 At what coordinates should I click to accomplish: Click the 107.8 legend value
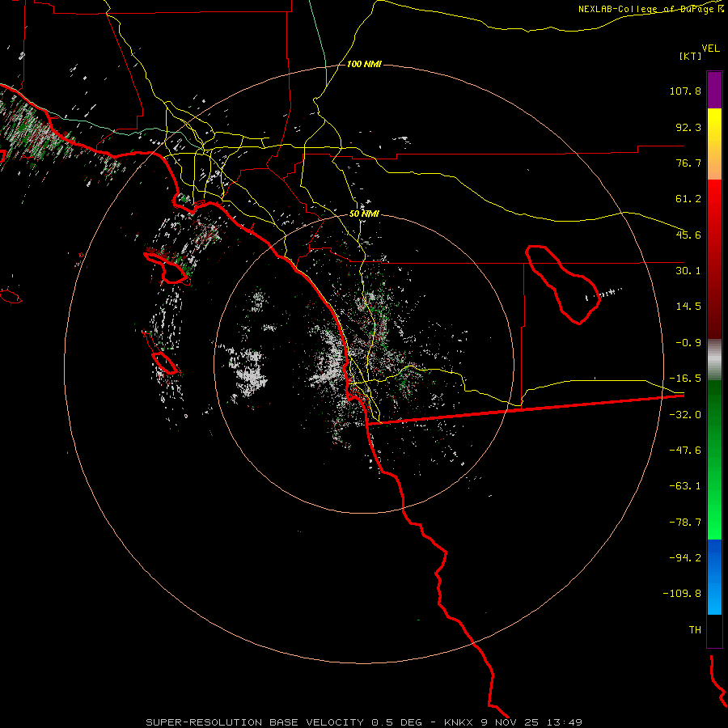point(685,91)
